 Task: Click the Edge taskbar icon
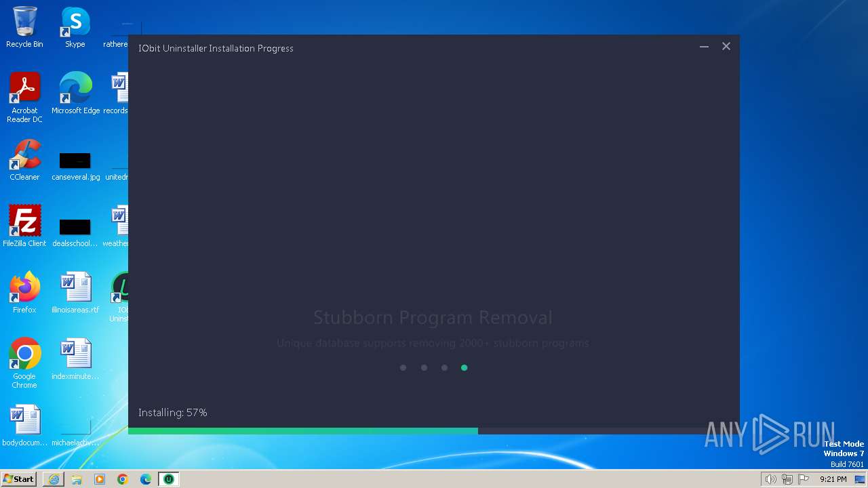146,479
